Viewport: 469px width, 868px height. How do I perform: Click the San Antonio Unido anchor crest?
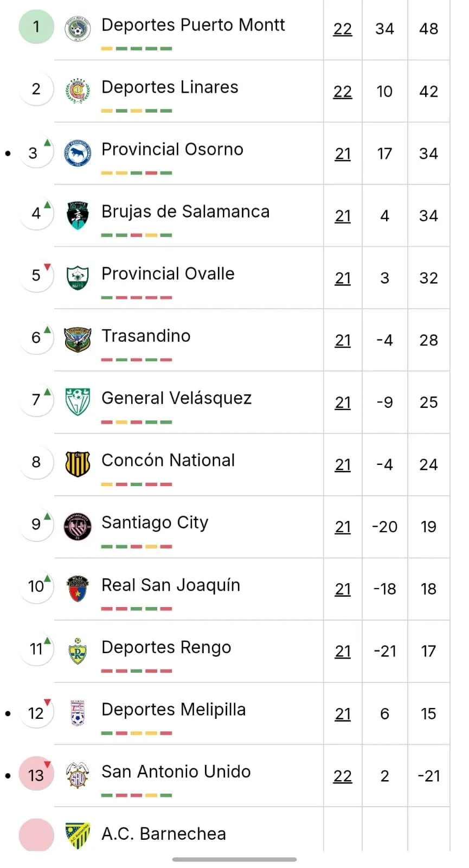tap(78, 775)
